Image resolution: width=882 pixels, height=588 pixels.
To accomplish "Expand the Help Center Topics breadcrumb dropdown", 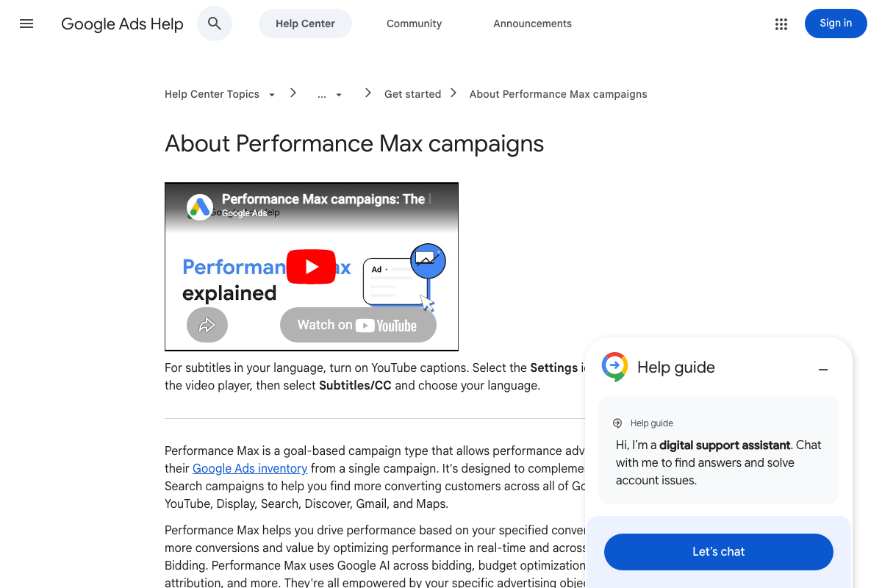I will 272,94.
